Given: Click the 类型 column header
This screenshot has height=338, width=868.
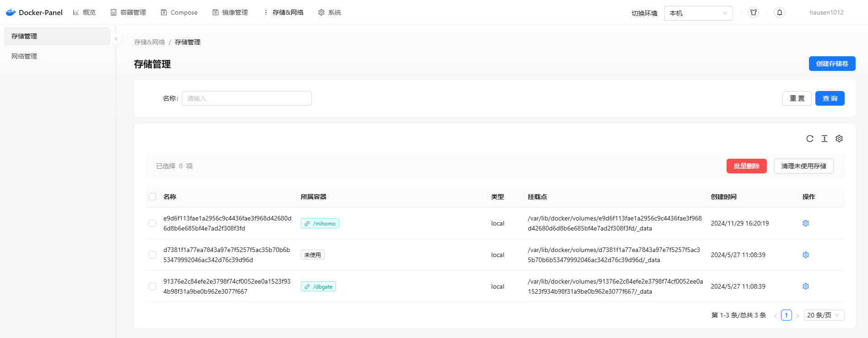Looking at the screenshot, I should 498,197.
